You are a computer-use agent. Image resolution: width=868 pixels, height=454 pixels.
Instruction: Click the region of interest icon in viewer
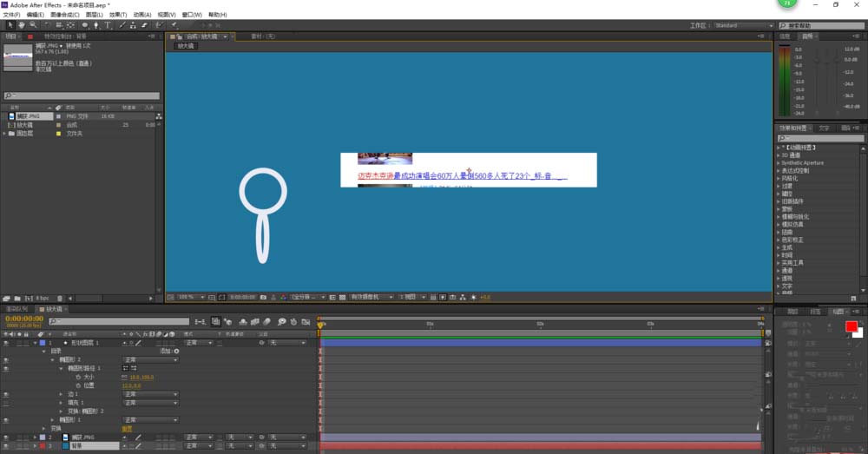pos(332,298)
